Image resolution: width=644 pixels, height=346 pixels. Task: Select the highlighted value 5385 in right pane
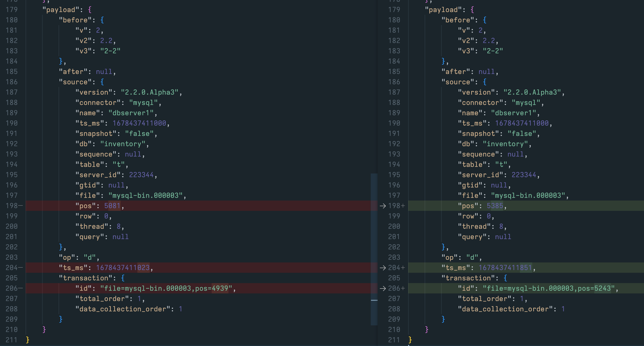tap(496, 206)
